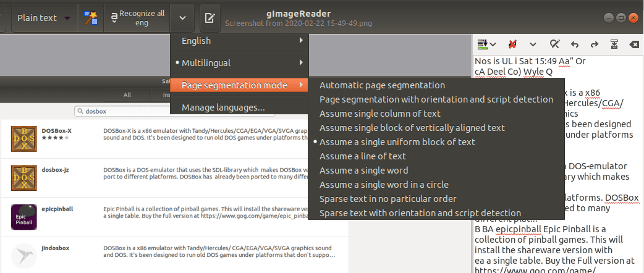
Task: Click the autodetect layout magic wand icon
Action: [90, 18]
